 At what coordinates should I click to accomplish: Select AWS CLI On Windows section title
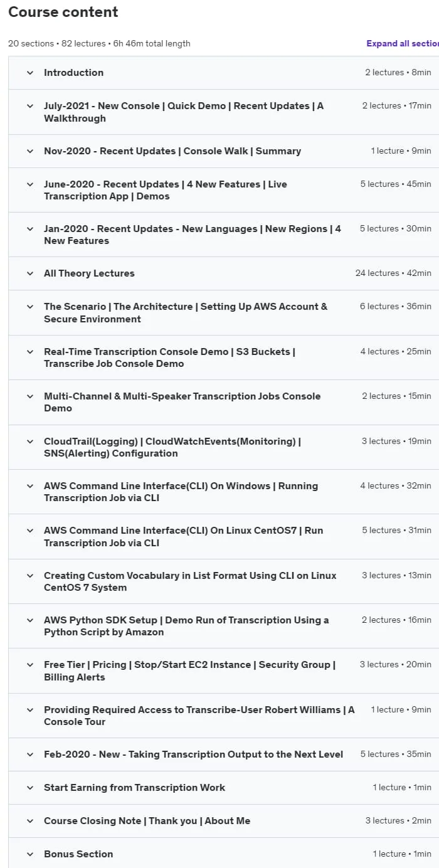[x=181, y=492]
